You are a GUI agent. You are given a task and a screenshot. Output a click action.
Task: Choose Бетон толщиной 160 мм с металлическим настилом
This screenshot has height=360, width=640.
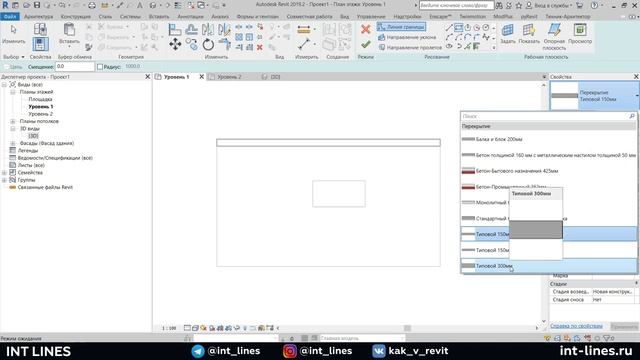(549, 155)
